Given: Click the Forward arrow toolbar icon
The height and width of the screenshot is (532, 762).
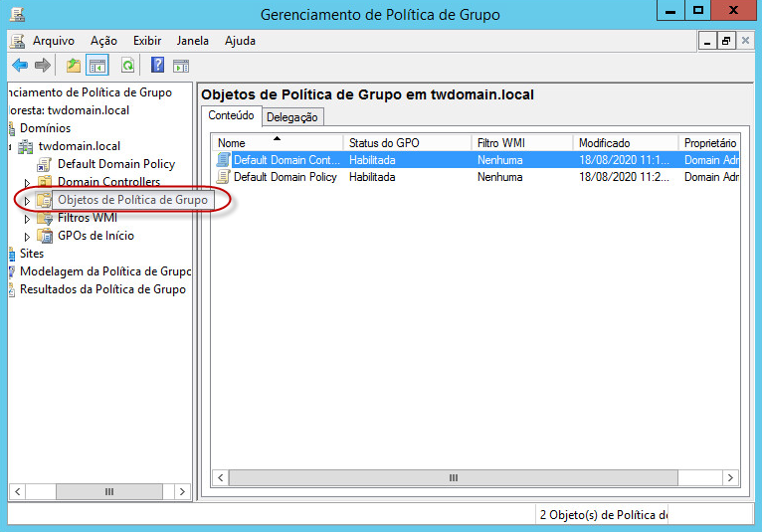Looking at the screenshot, I should (43, 65).
